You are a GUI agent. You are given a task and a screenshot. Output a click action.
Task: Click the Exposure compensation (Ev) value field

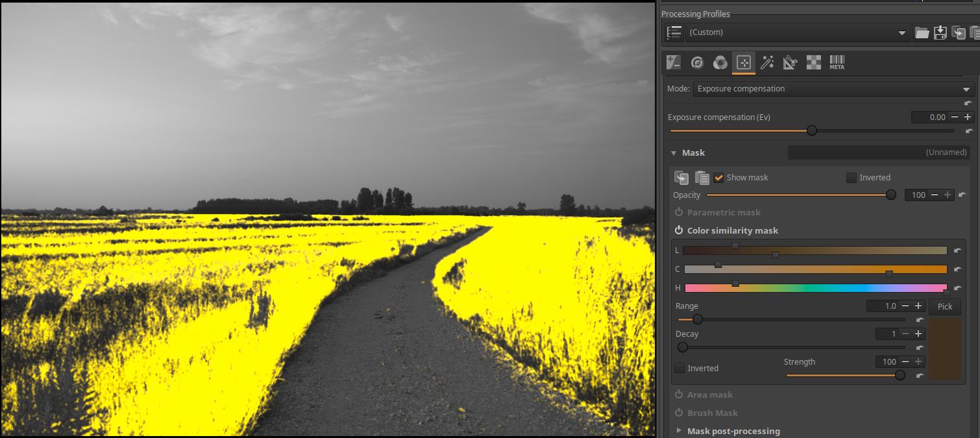929,117
